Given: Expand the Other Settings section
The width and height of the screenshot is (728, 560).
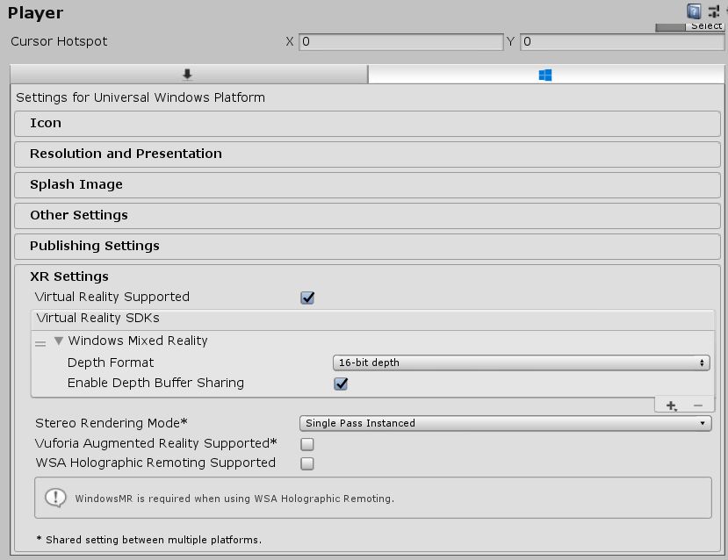Looking at the screenshot, I should (x=367, y=215).
